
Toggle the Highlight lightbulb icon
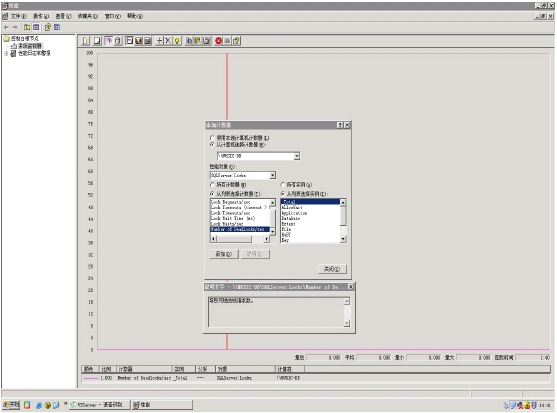(x=177, y=41)
